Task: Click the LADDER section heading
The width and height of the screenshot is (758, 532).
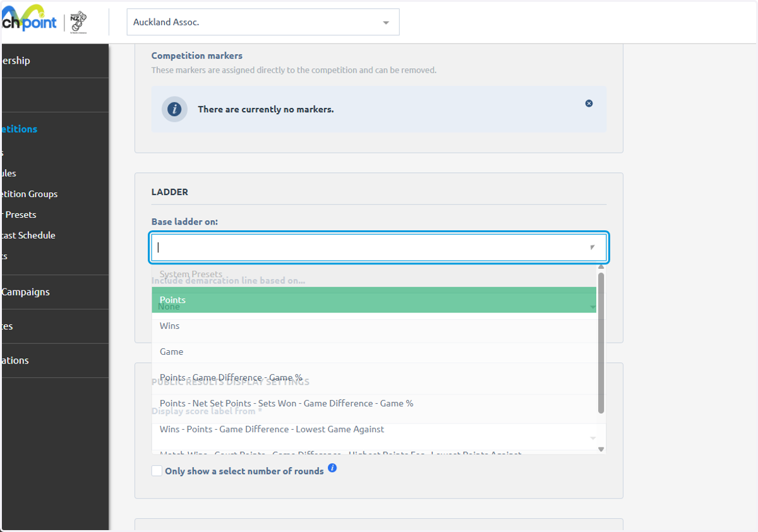Action: (170, 192)
